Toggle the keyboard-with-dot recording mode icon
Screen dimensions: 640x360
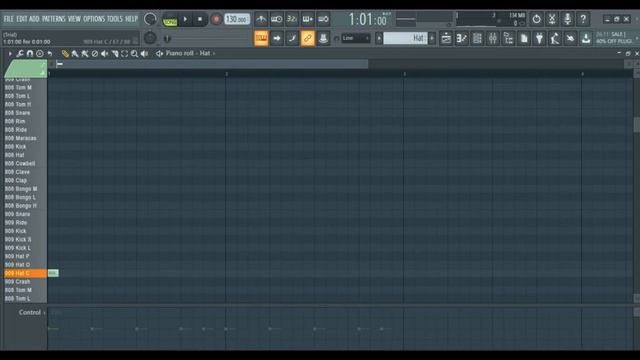click(307, 19)
